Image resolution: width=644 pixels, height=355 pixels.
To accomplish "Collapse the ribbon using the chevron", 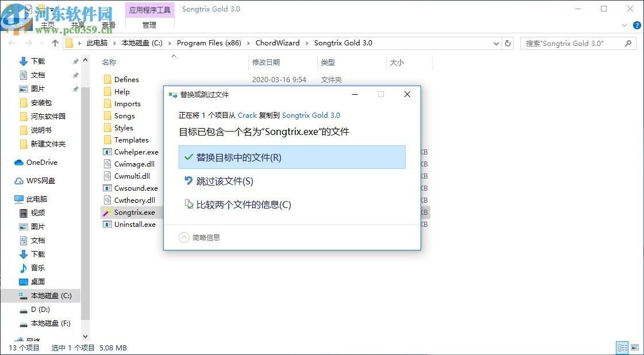I will point(624,25).
